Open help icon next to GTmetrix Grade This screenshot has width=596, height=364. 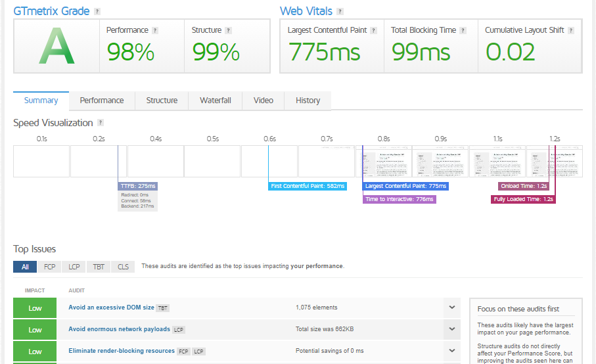[97, 11]
